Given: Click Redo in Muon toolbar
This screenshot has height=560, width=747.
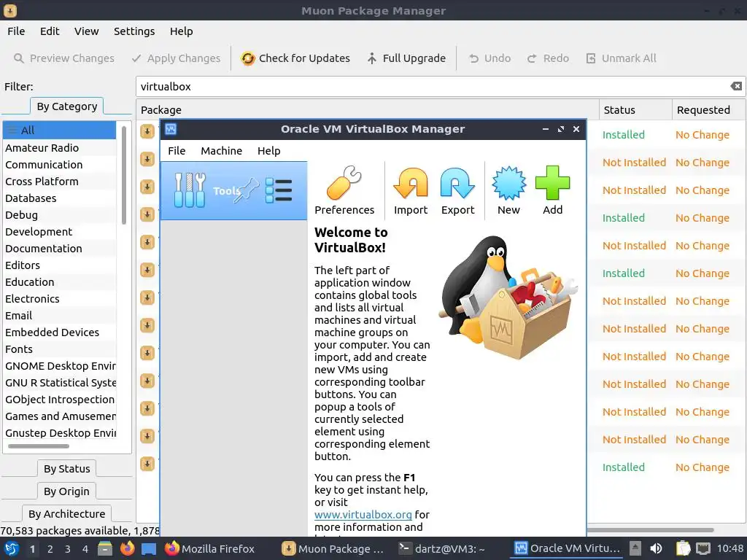Looking at the screenshot, I should click(x=548, y=58).
